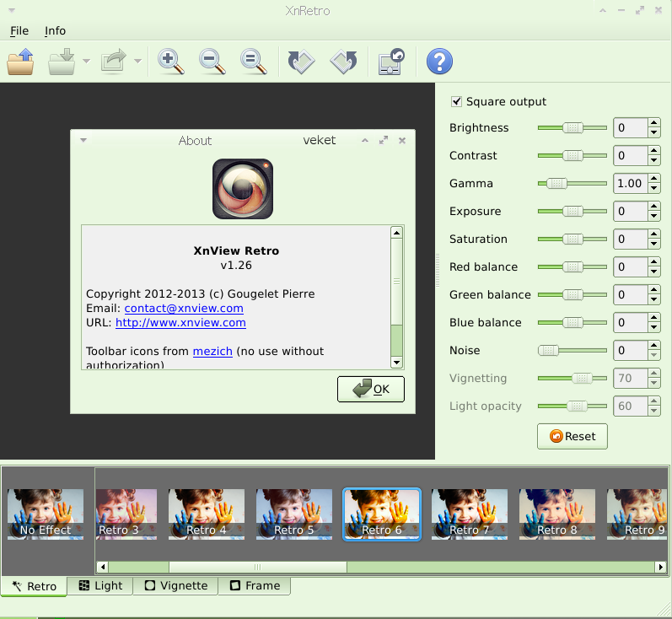Image resolution: width=672 pixels, height=619 pixels.
Task: Rotate the image left
Action: (302, 62)
